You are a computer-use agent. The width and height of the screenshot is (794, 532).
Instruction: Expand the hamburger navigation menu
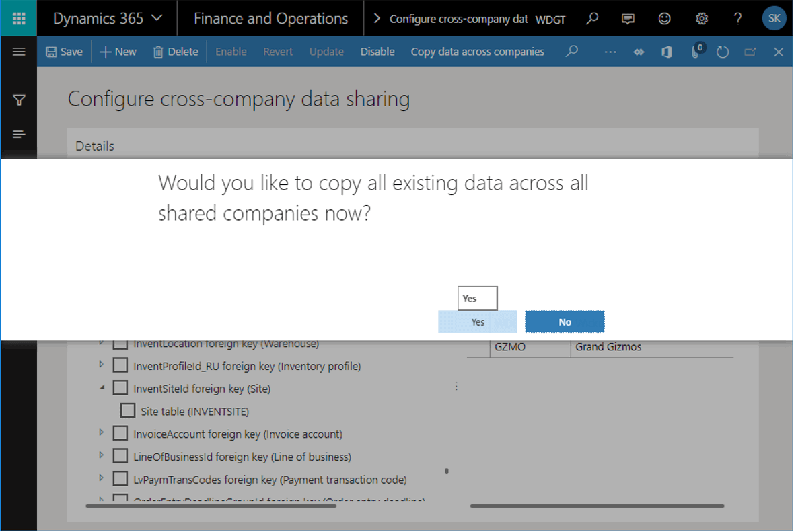[19, 52]
